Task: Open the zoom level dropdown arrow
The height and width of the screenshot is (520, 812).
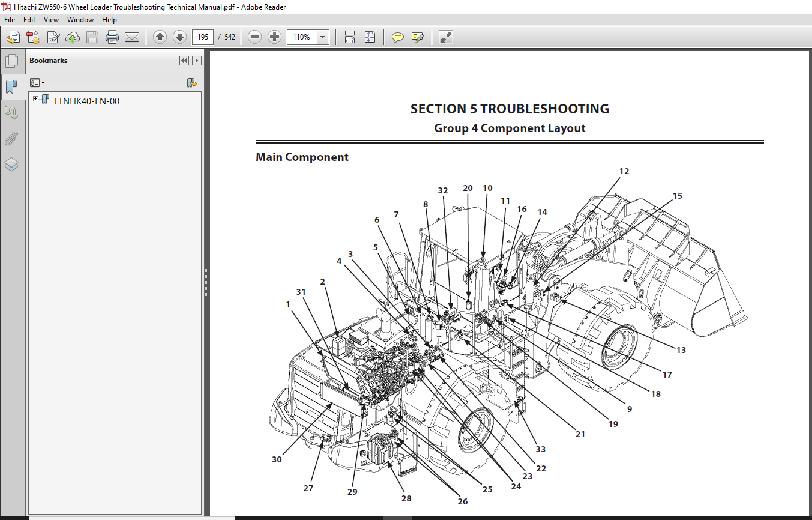Action: point(323,37)
